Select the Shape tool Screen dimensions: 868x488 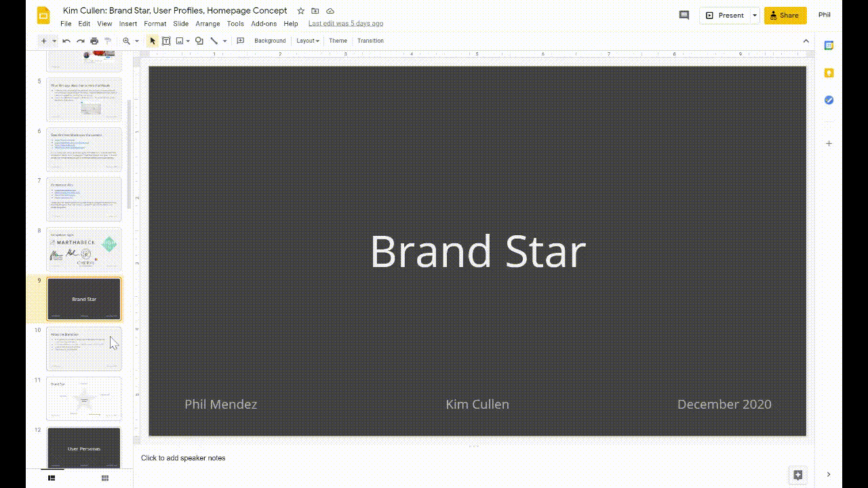pos(198,41)
